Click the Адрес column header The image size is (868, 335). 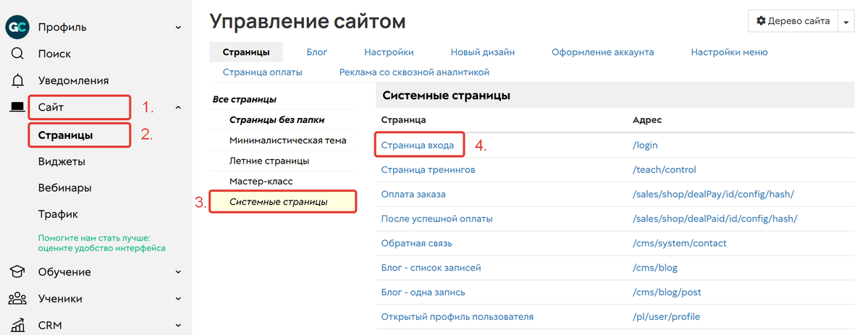[646, 119]
